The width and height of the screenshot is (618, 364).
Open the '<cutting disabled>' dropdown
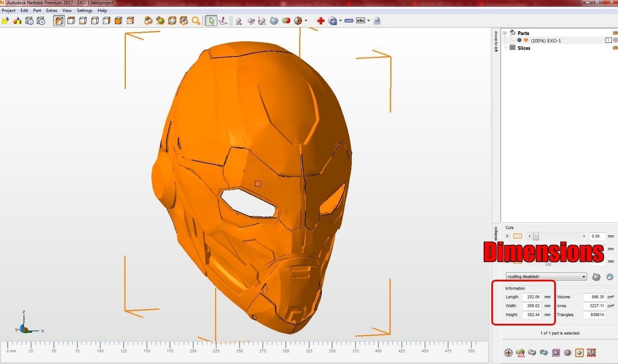(x=546, y=277)
